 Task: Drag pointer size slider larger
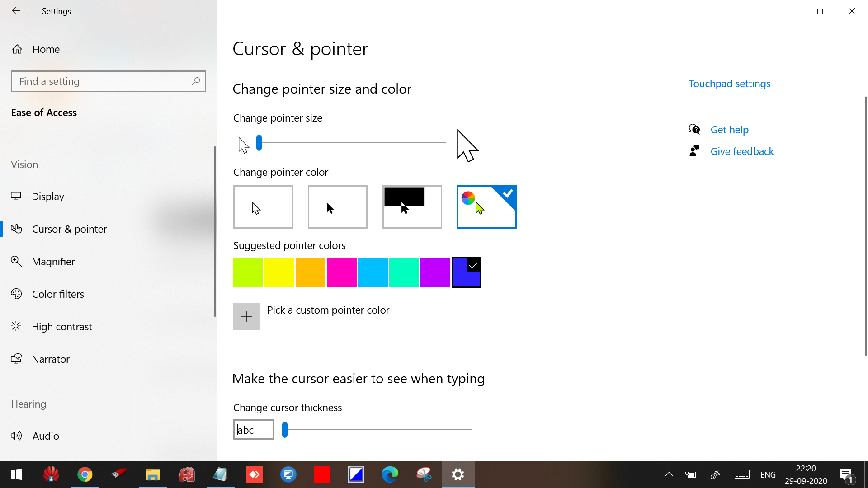(x=259, y=142)
